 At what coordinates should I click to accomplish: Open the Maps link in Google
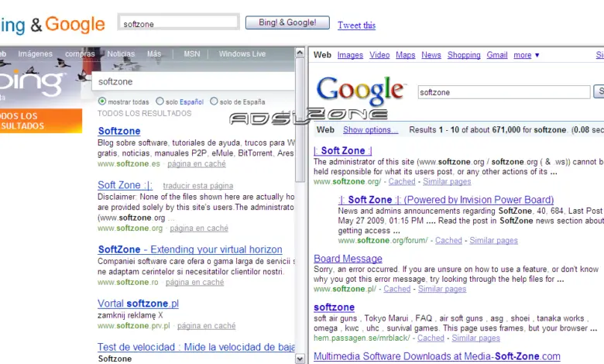(x=405, y=55)
